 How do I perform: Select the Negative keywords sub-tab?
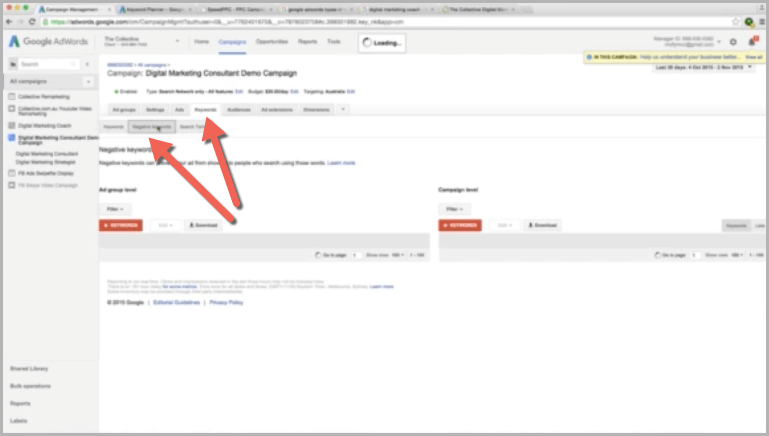click(152, 127)
